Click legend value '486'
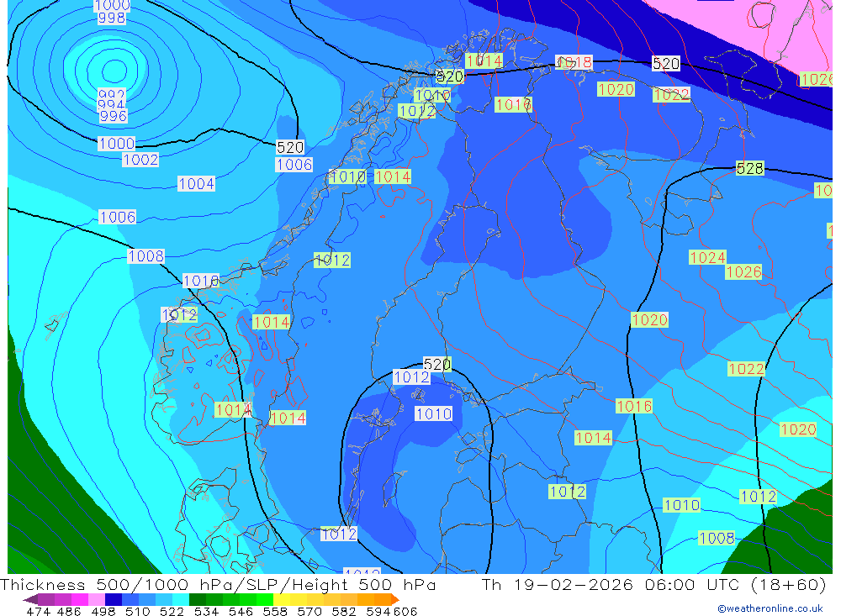This screenshot has height=616, width=841. tap(69, 612)
